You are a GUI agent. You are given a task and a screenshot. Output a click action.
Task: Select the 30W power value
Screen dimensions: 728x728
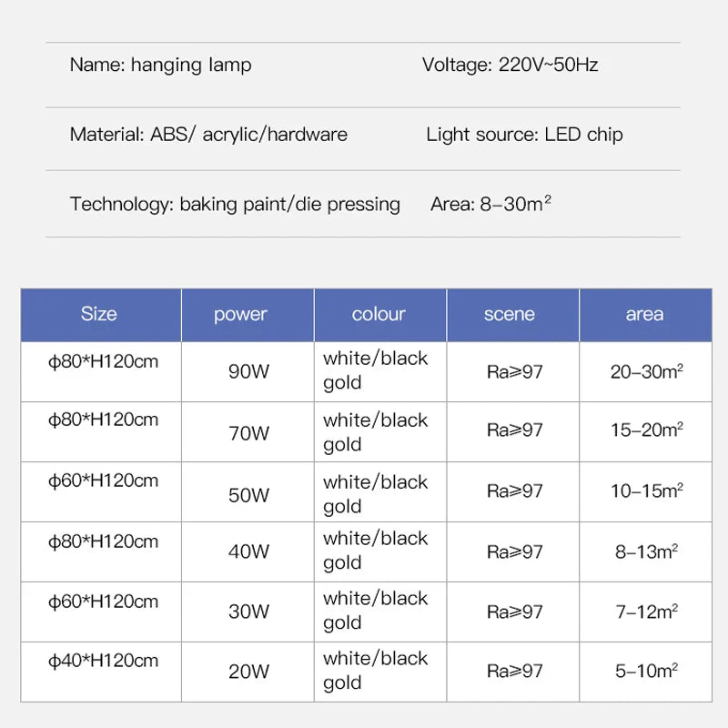(x=248, y=612)
